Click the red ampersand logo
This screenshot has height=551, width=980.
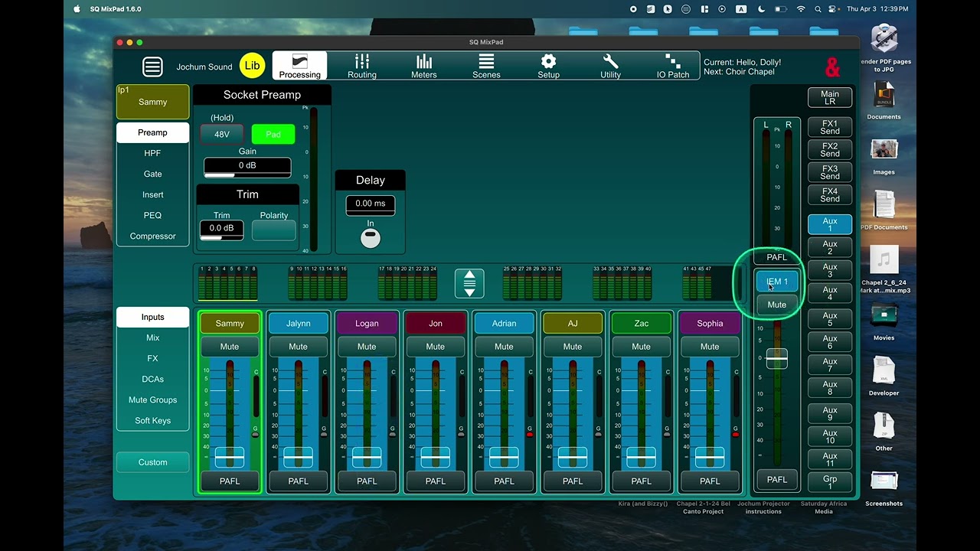click(832, 67)
